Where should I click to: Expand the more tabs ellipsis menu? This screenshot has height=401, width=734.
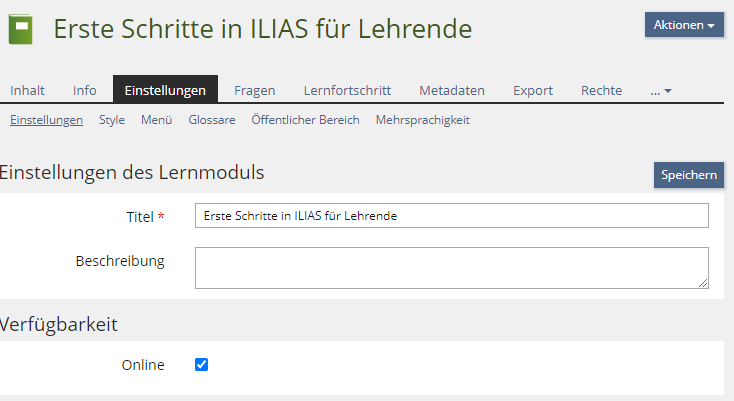click(661, 90)
